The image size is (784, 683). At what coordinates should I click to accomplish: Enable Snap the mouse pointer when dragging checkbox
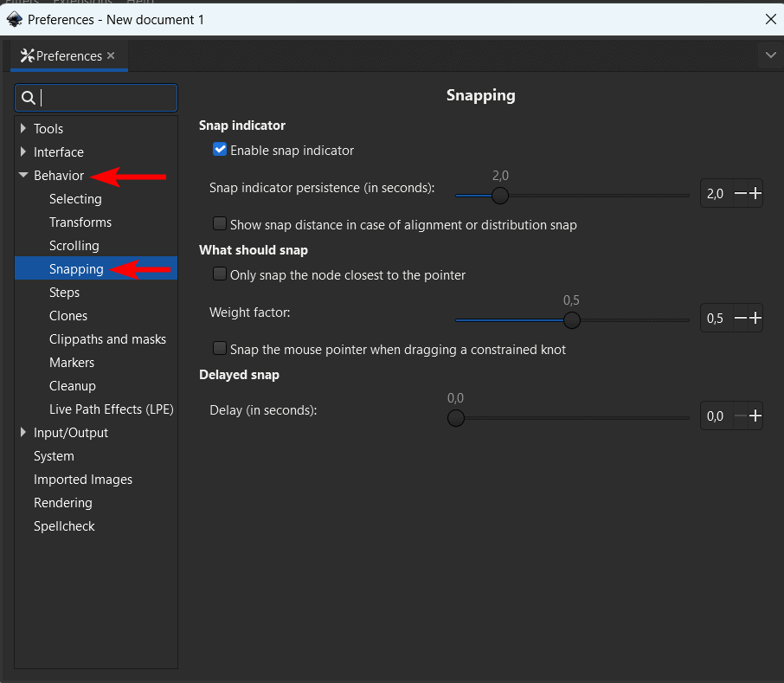click(220, 349)
